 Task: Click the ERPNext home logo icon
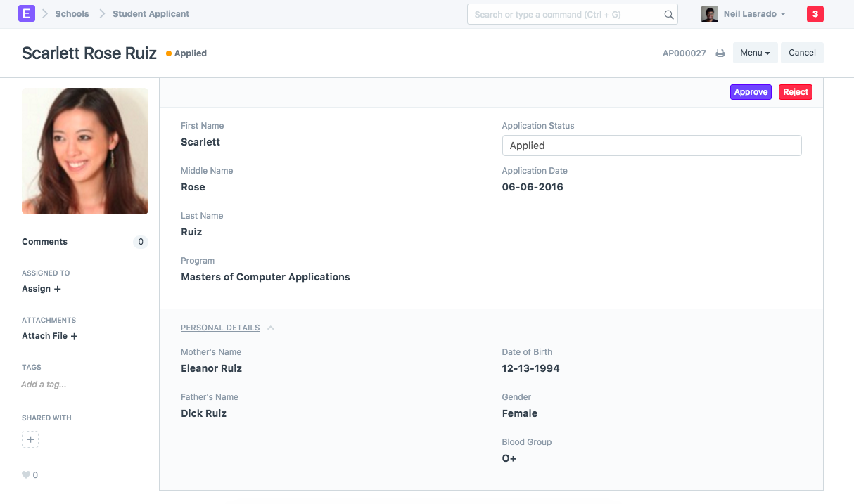pyautogui.click(x=27, y=13)
